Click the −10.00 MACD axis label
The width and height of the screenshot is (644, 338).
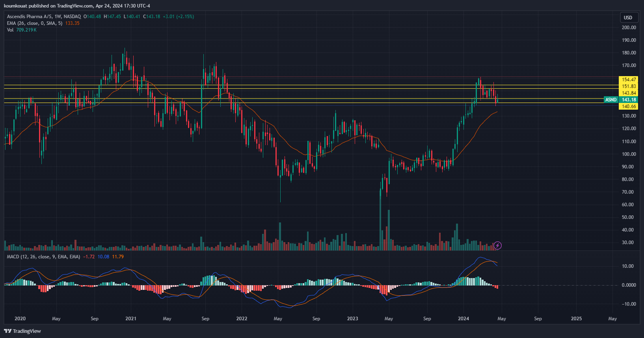629,304
